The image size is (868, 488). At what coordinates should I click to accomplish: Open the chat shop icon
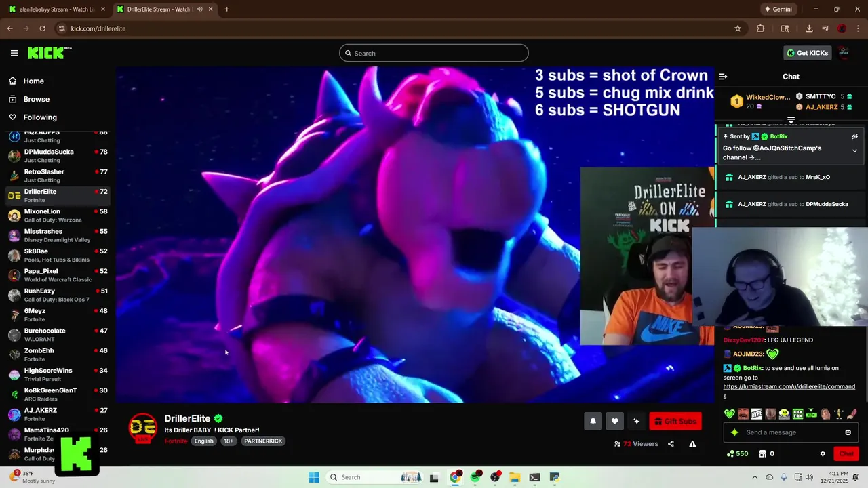[762, 454]
